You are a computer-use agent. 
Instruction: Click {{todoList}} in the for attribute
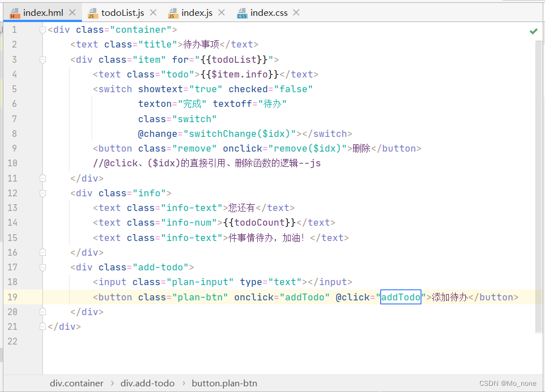tap(234, 59)
